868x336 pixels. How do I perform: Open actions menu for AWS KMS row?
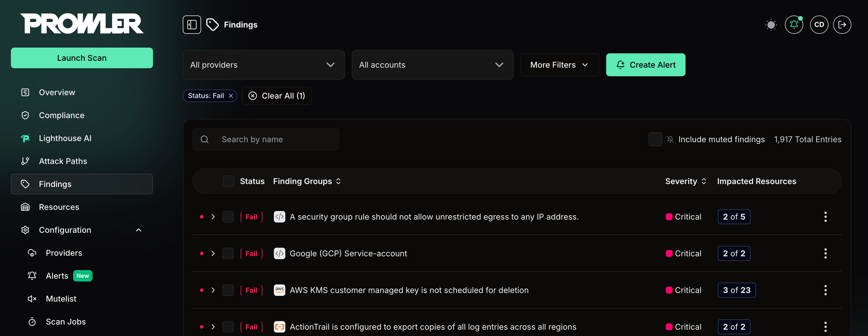pos(825,290)
